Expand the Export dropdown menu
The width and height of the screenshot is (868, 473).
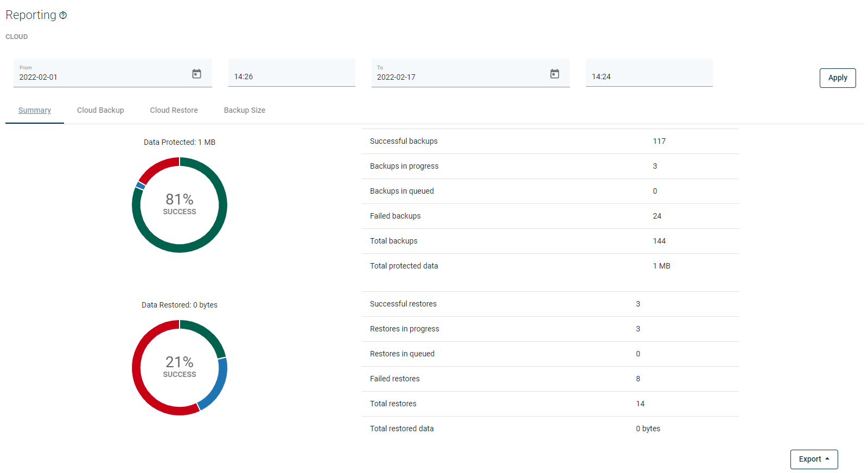[x=814, y=459]
